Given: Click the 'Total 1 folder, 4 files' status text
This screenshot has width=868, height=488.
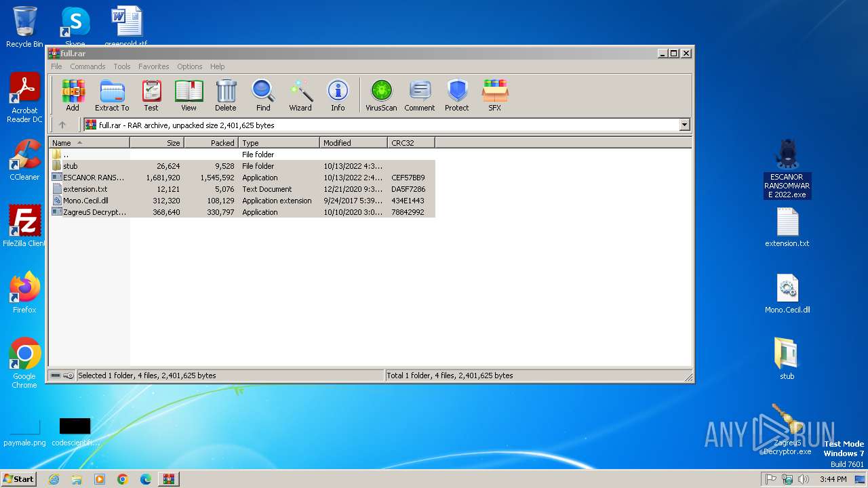Looking at the screenshot, I should (450, 375).
